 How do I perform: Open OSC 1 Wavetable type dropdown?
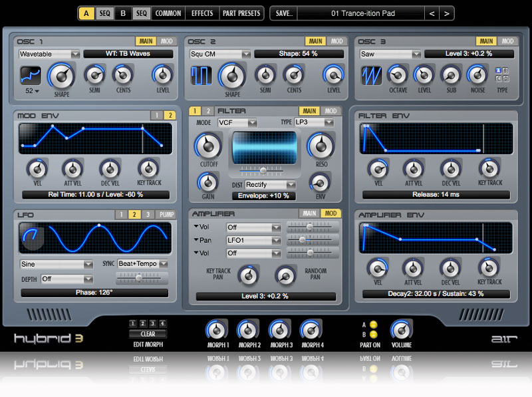[x=49, y=54]
